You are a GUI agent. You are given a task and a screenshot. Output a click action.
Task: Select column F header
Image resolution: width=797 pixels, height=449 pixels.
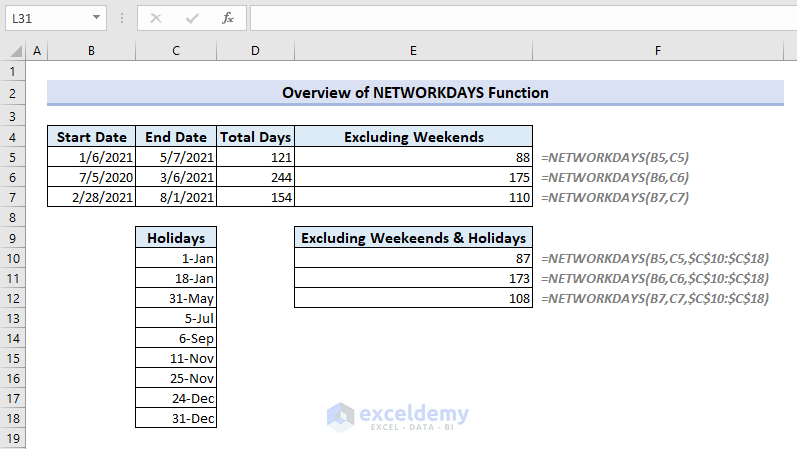point(658,51)
